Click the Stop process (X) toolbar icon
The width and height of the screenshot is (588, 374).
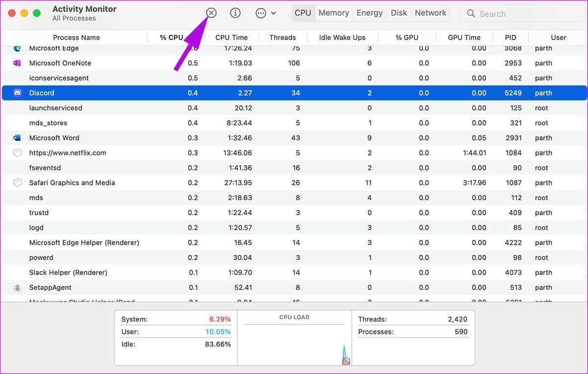coord(211,13)
